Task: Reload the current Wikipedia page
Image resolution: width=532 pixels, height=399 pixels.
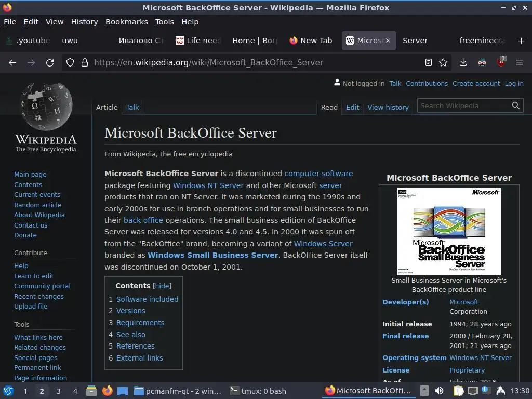Action: [50, 62]
